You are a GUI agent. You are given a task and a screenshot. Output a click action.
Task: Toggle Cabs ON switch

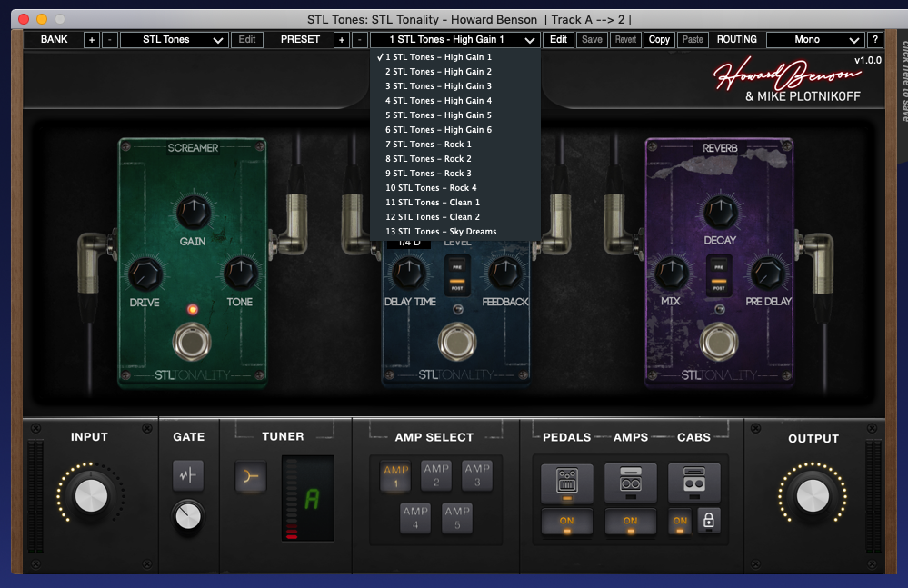click(x=680, y=522)
